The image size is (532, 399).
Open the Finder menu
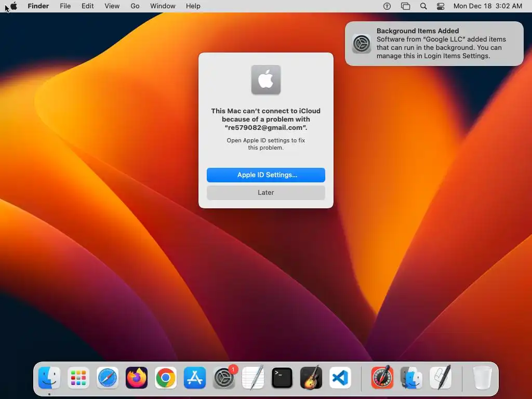(x=38, y=6)
